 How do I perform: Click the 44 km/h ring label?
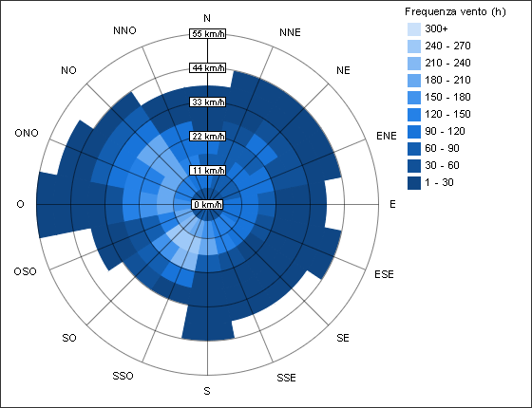[x=207, y=68]
